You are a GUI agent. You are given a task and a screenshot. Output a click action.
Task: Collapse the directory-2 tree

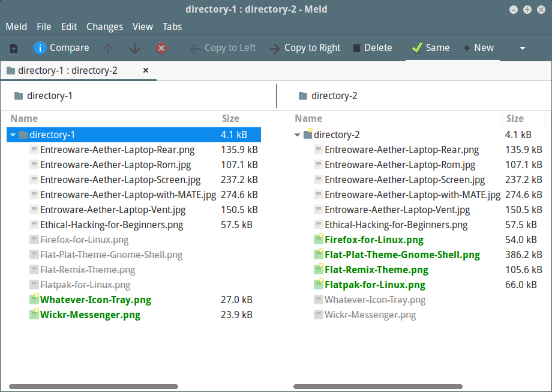pos(297,134)
